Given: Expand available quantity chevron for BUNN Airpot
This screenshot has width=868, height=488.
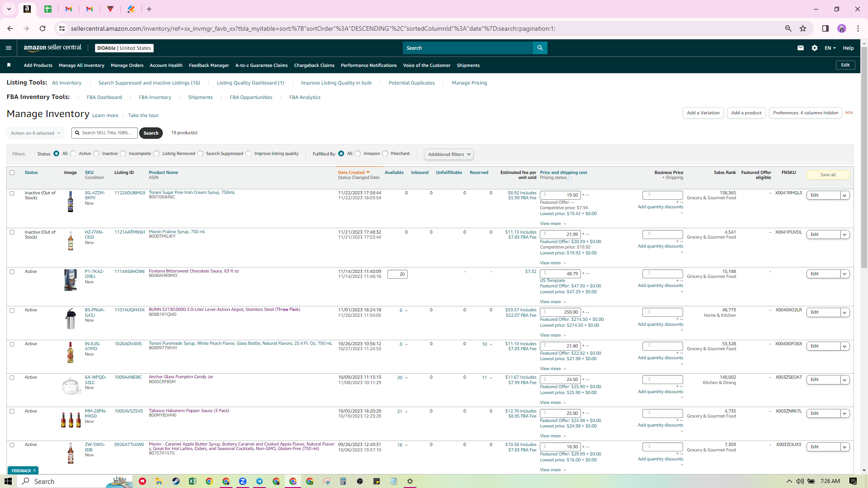Looking at the screenshot, I should click(x=406, y=310).
